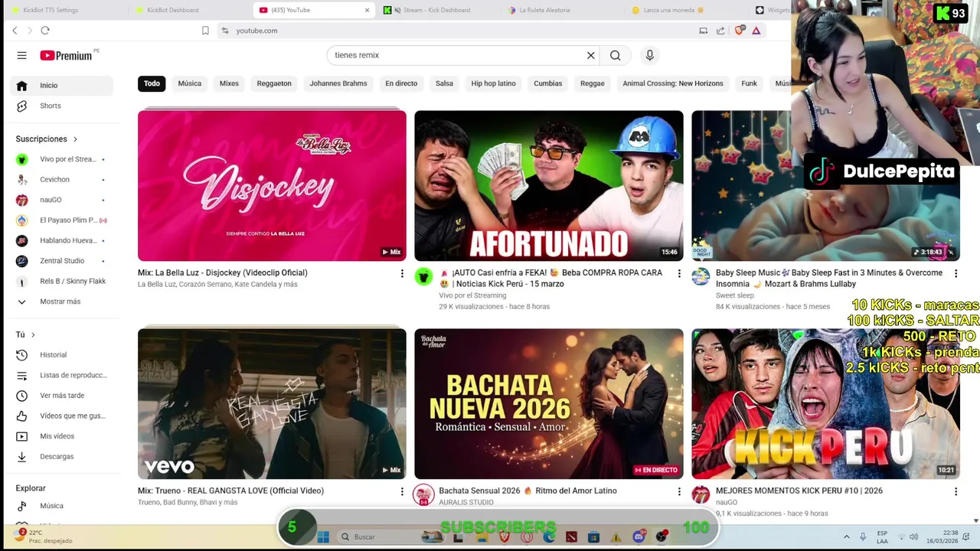Select the Cumbias filter chip

coord(547,83)
